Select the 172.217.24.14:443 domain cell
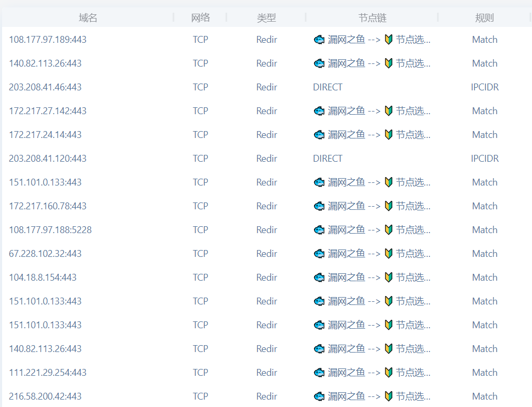The image size is (532, 407). coord(45,135)
